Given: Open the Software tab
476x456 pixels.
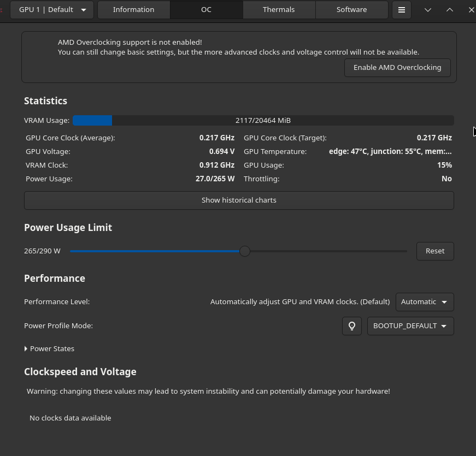Looking at the screenshot, I should [351, 10].
